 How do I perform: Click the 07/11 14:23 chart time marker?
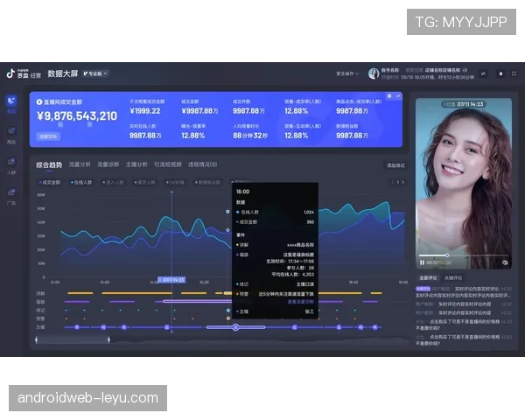click(x=171, y=280)
